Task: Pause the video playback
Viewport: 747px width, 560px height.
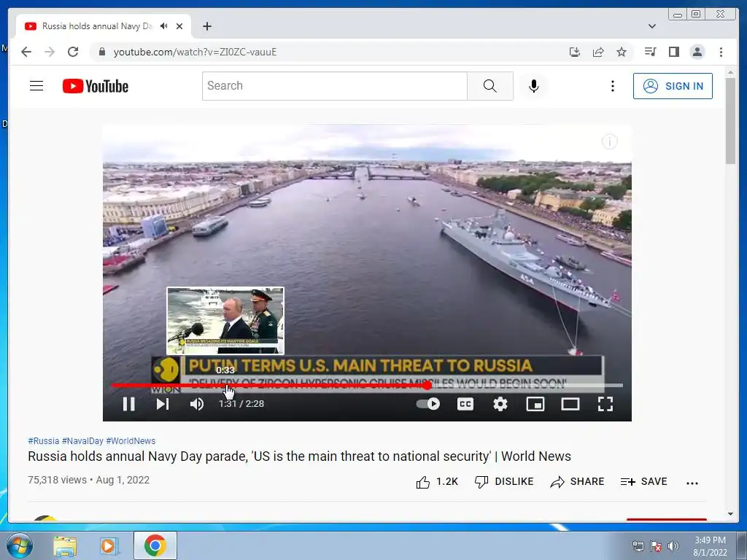Action: pyautogui.click(x=128, y=404)
